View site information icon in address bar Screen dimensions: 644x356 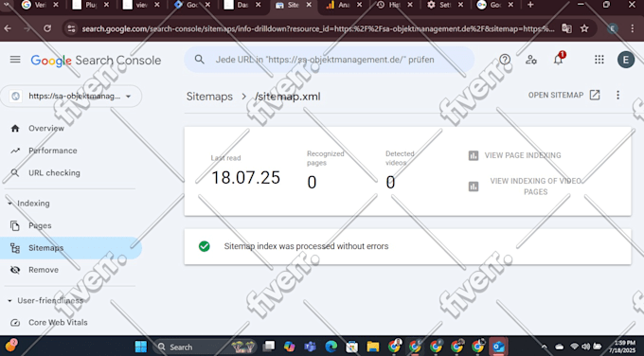[71, 28]
